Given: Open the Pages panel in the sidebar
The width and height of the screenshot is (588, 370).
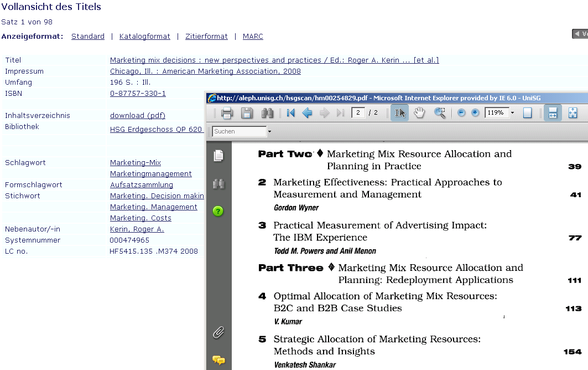Looking at the screenshot, I should coord(218,156).
